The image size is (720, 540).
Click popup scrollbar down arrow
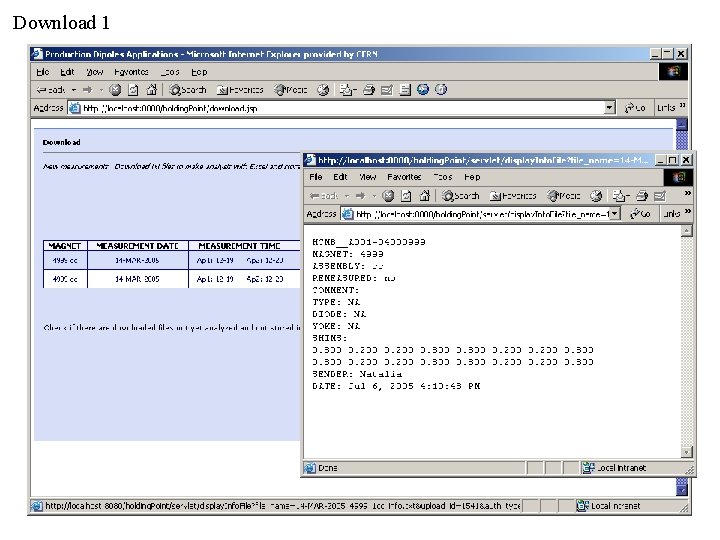(x=686, y=452)
